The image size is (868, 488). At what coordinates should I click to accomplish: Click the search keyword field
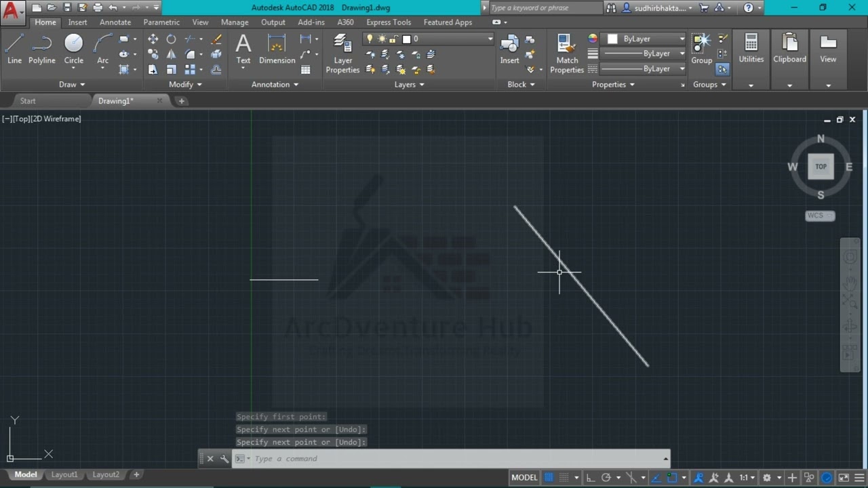(x=545, y=8)
